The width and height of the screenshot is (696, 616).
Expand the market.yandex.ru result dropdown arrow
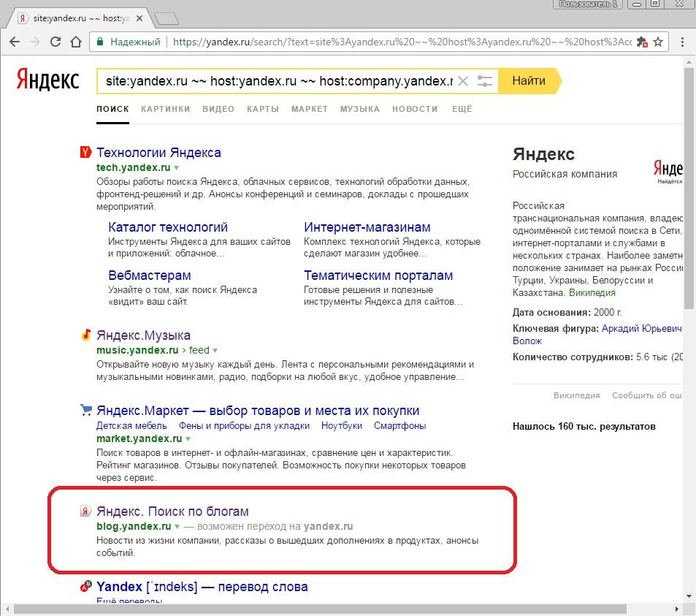[x=188, y=439]
